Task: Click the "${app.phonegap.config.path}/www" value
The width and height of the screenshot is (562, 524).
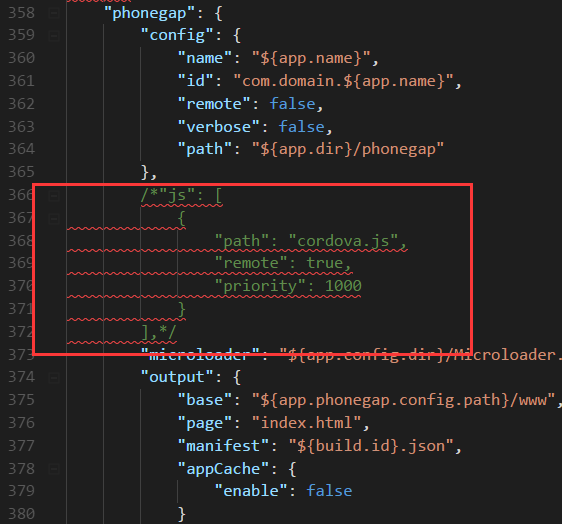Action: pyautogui.click(x=403, y=400)
